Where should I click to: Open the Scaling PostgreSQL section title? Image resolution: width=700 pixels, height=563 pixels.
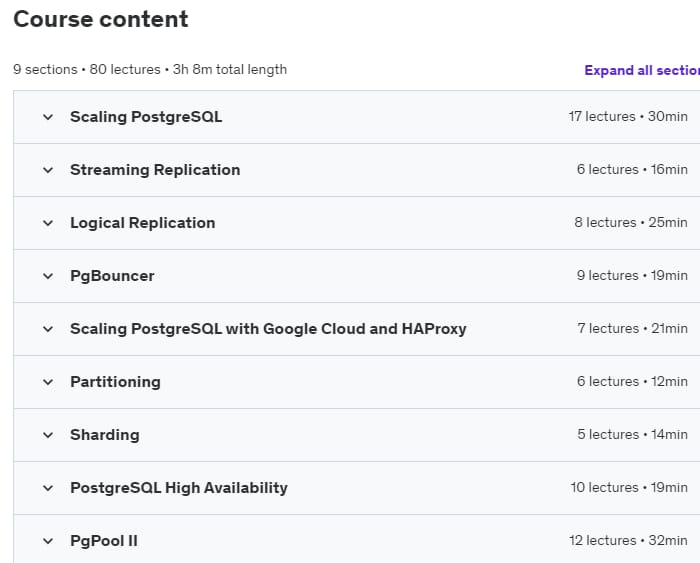146,117
